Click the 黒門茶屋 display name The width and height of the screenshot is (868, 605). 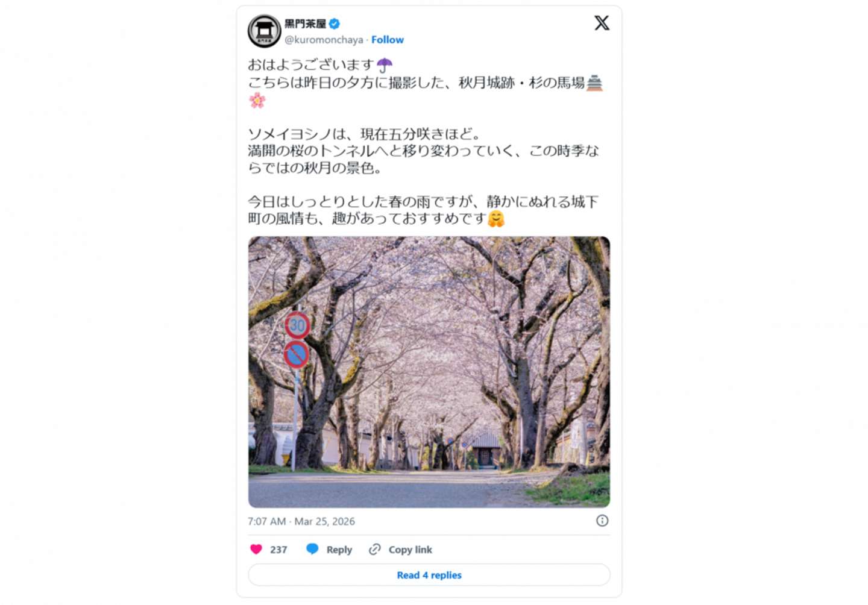point(305,24)
